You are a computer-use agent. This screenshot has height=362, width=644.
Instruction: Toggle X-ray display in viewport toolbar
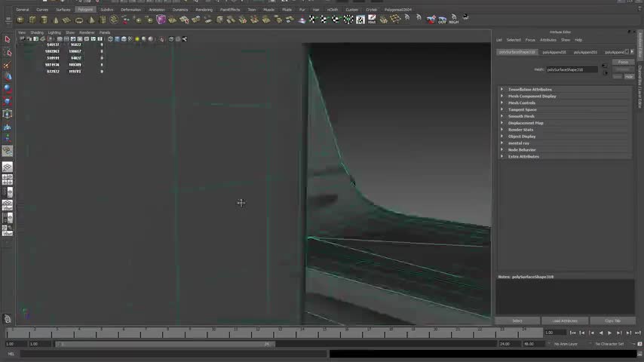(171, 39)
